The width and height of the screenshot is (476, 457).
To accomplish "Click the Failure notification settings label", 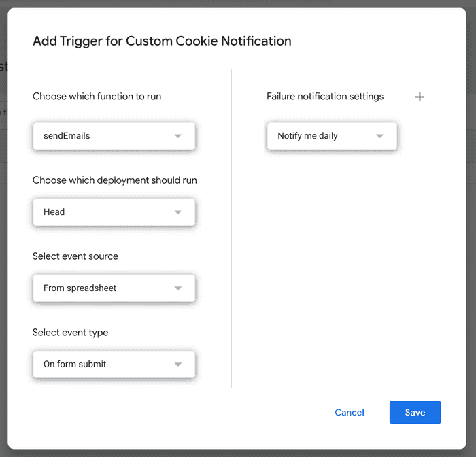I will point(325,97).
